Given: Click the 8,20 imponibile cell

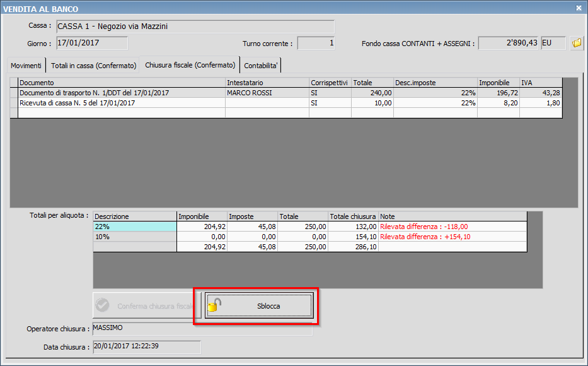Looking at the screenshot, I should pyautogui.click(x=499, y=103).
